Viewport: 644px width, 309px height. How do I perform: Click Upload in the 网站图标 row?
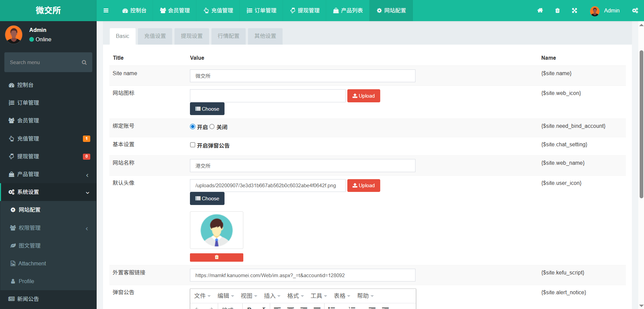pos(363,96)
